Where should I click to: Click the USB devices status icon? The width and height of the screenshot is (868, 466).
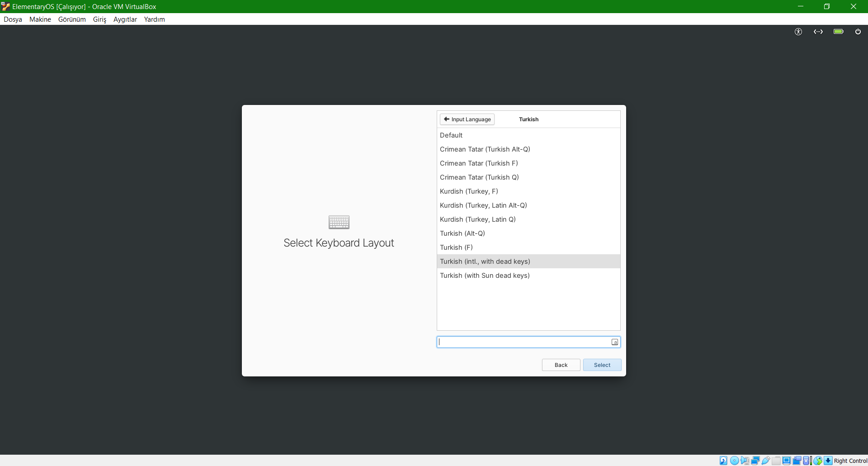766,461
